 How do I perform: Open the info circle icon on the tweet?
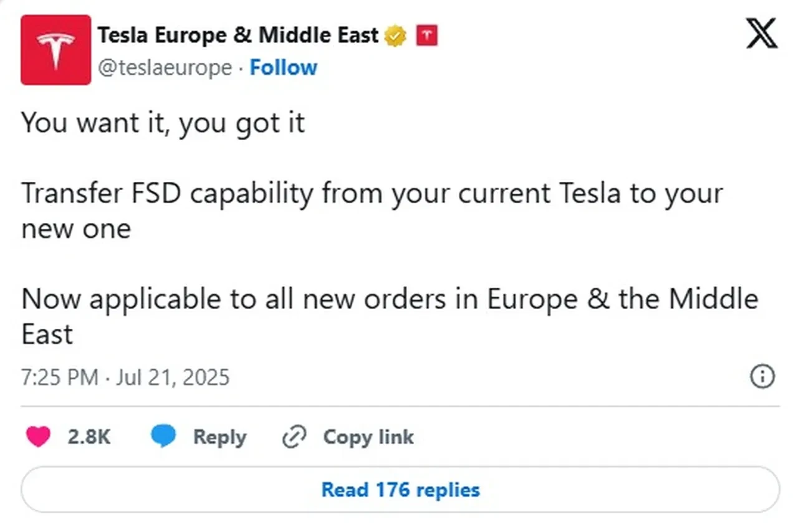click(761, 378)
